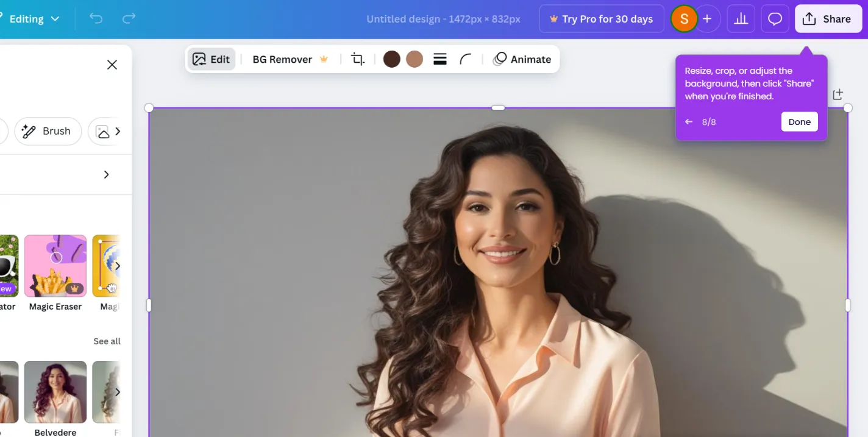
Task: Click the corner rounding icon
Action: click(x=466, y=59)
